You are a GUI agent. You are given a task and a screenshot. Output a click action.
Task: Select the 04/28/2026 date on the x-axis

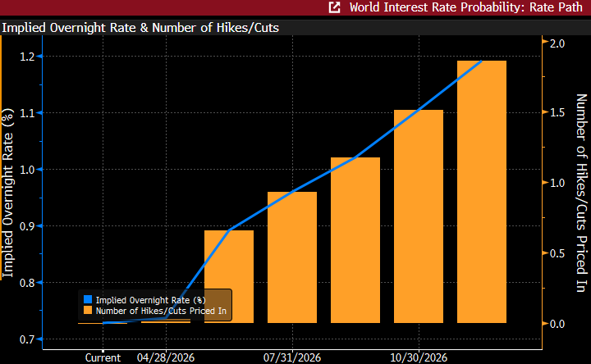[166, 357]
